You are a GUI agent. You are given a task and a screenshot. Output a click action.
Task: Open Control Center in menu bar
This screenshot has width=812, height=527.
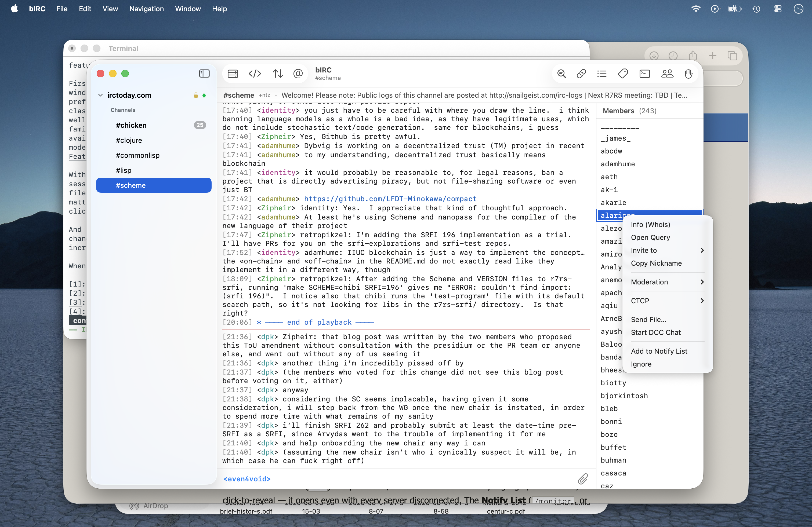778,9
